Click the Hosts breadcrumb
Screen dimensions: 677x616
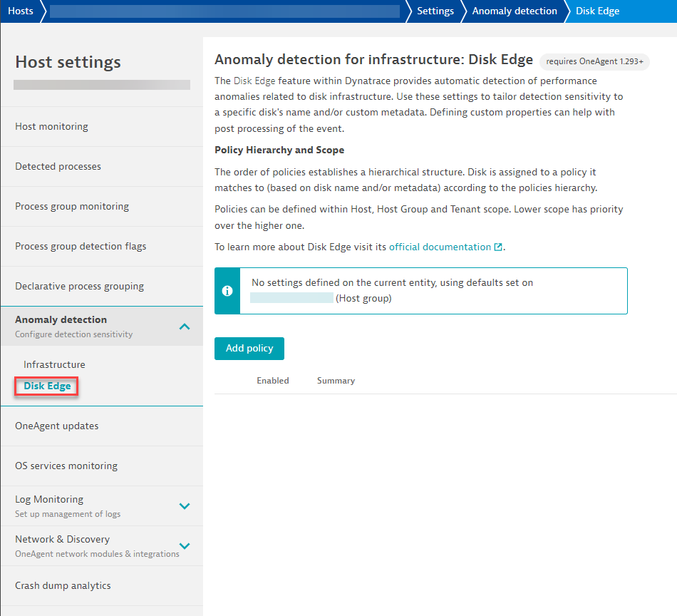click(20, 11)
